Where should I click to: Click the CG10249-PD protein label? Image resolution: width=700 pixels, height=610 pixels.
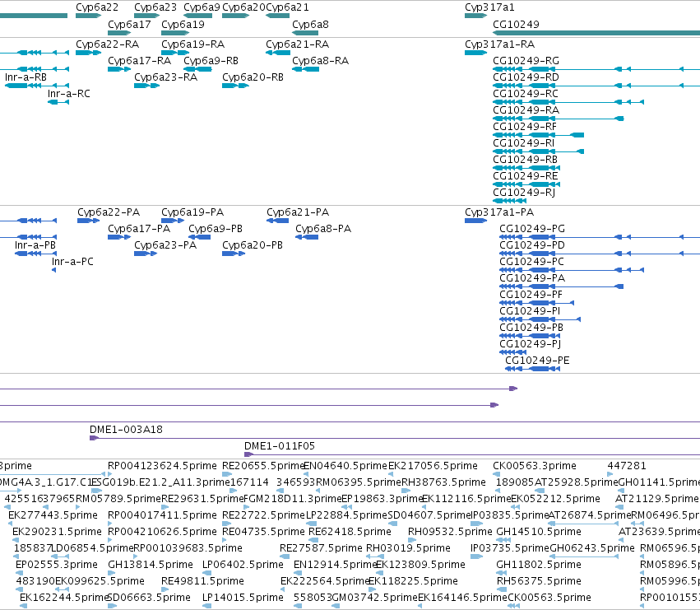(x=532, y=244)
